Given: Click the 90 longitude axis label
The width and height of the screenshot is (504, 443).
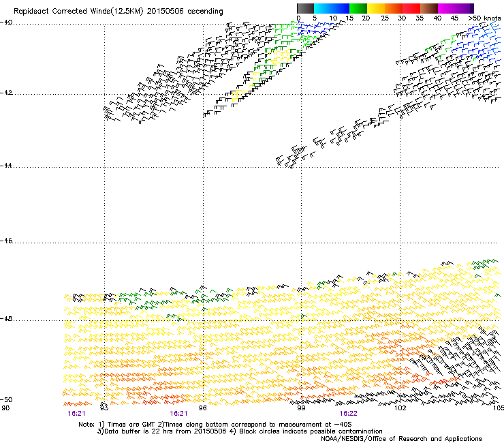Looking at the screenshot, I should point(5,408).
